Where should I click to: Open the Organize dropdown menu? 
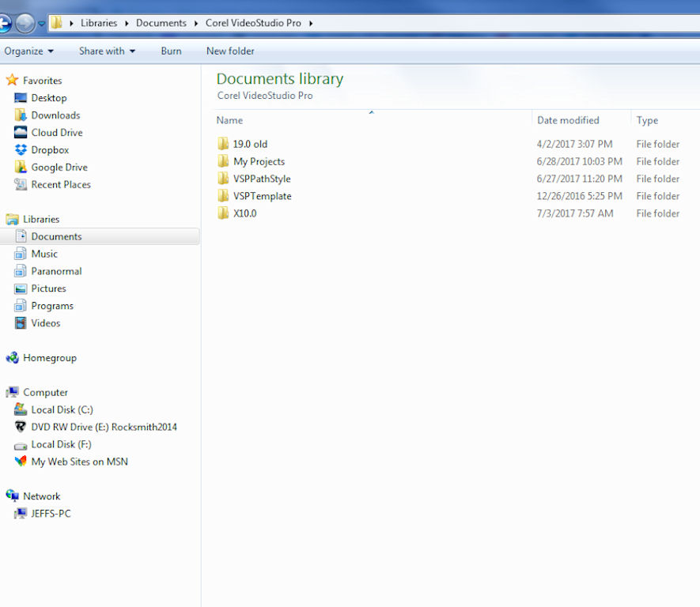(28, 51)
